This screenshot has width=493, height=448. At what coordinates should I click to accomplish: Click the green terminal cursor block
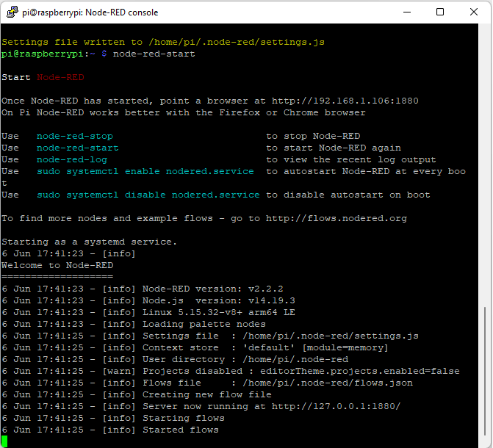click(4, 441)
